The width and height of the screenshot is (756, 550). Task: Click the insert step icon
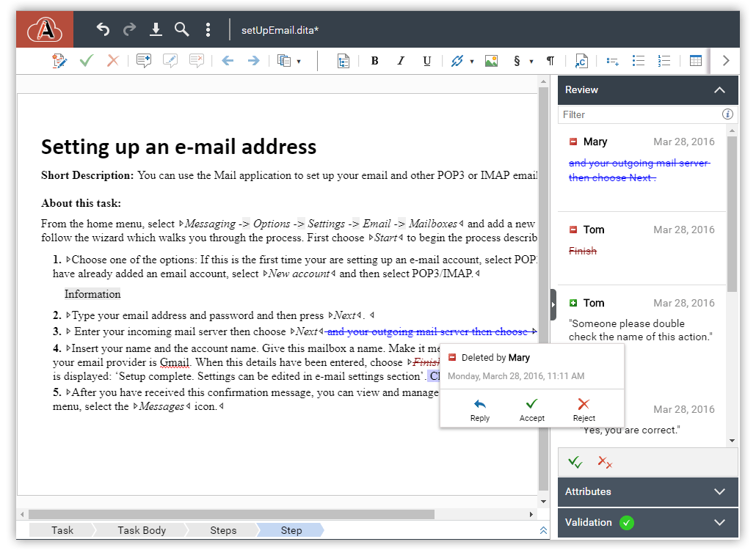(612, 61)
